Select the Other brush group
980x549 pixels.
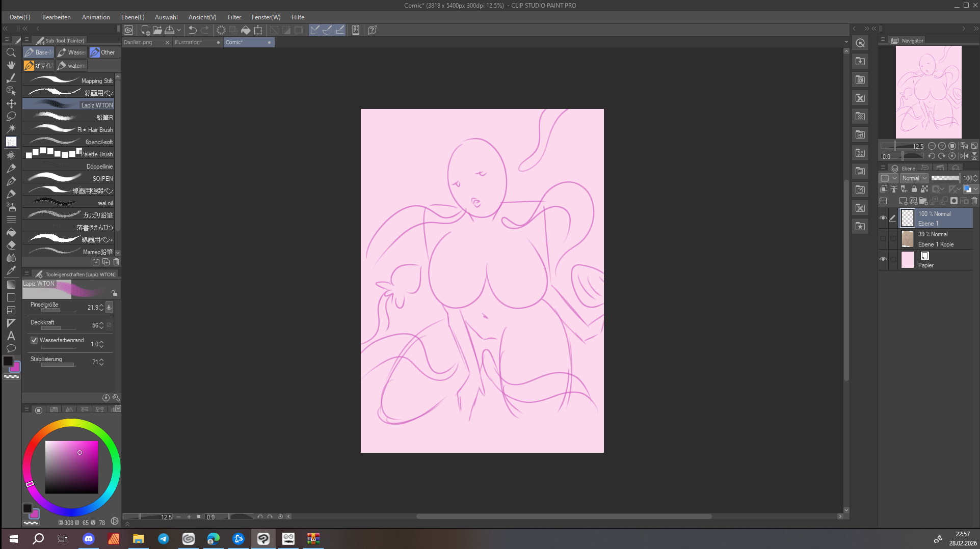coord(103,52)
